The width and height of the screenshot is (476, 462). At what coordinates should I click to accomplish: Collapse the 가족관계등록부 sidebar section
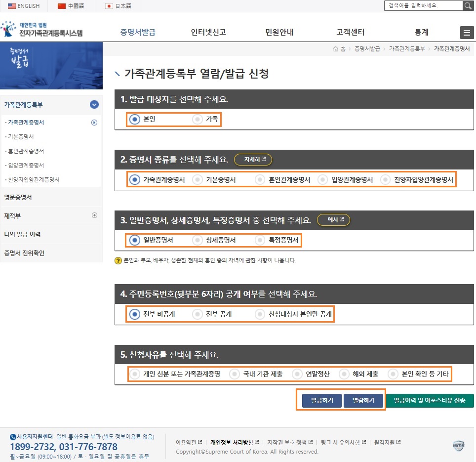[x=94, y=105]
